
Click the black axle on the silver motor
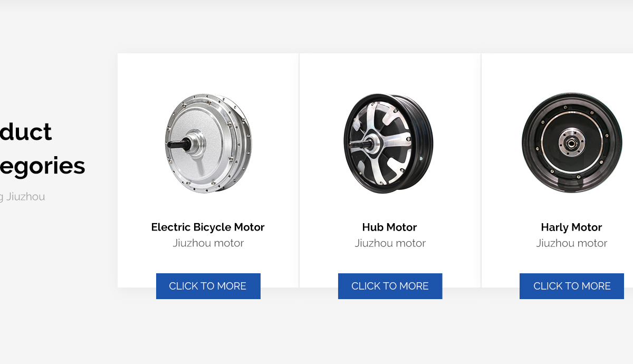(x=179, y=143)
